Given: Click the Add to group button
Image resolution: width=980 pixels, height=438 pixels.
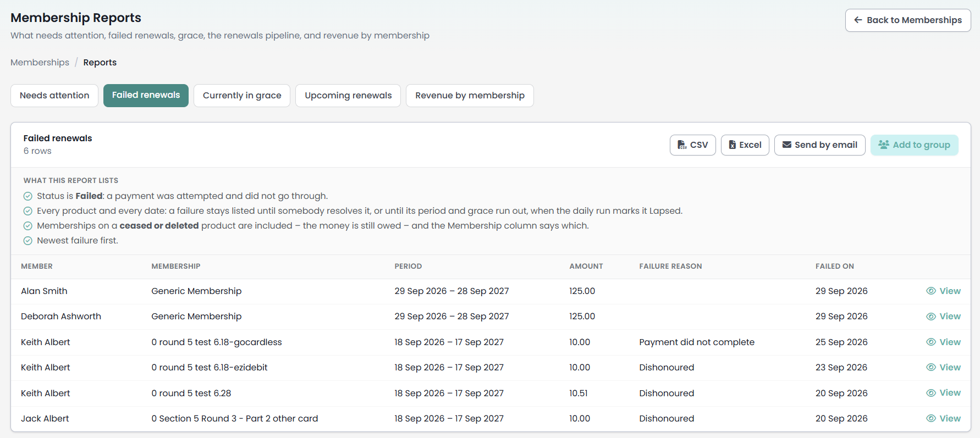Looking at the screenshot, I should point(915,145).
